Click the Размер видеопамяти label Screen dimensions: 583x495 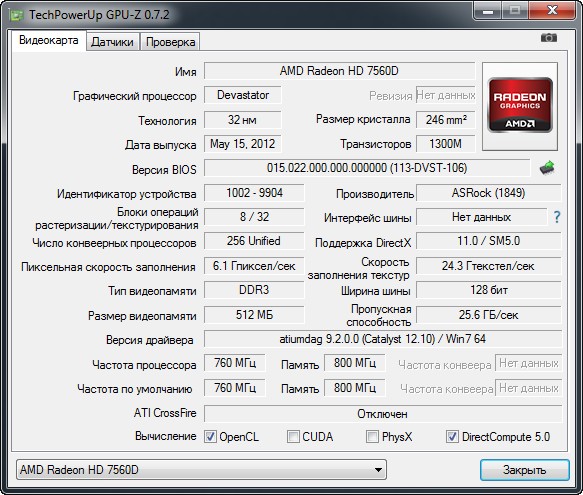click(142, 316)
